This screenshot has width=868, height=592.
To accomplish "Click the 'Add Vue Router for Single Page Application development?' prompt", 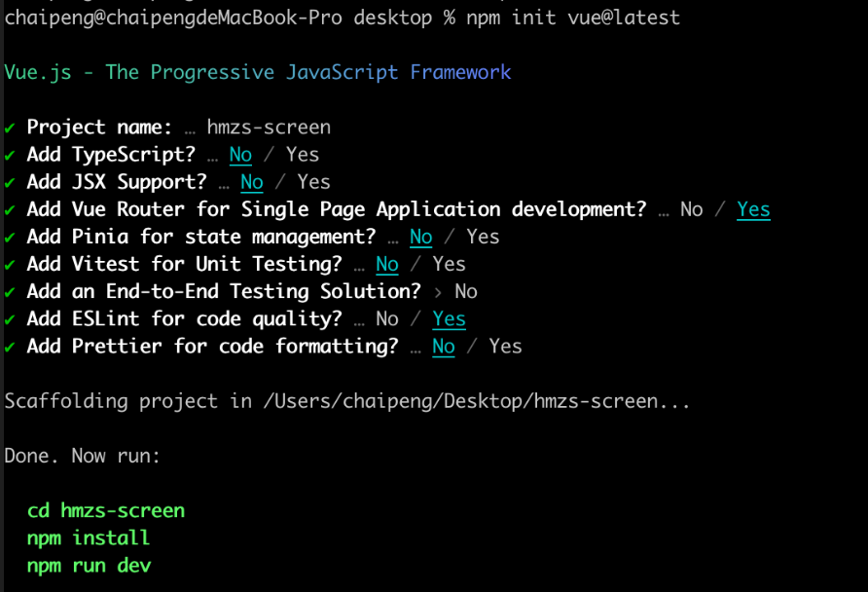I will coord(337,209).
